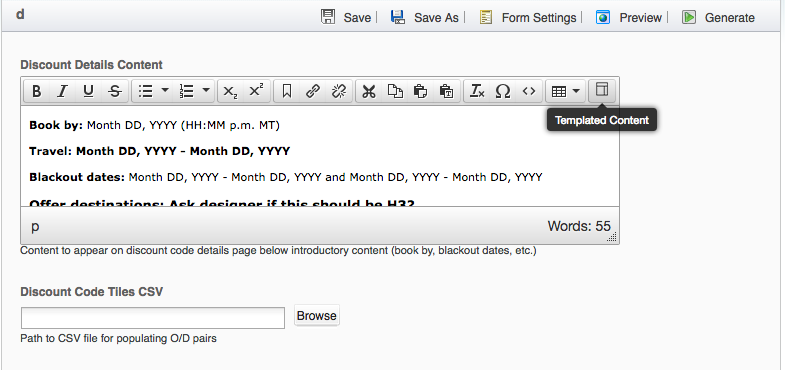Apply subscript formatting

point(230,91)
